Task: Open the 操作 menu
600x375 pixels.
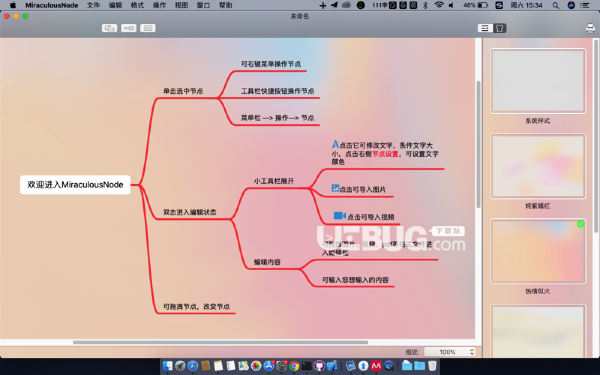Action: (159, 5)
